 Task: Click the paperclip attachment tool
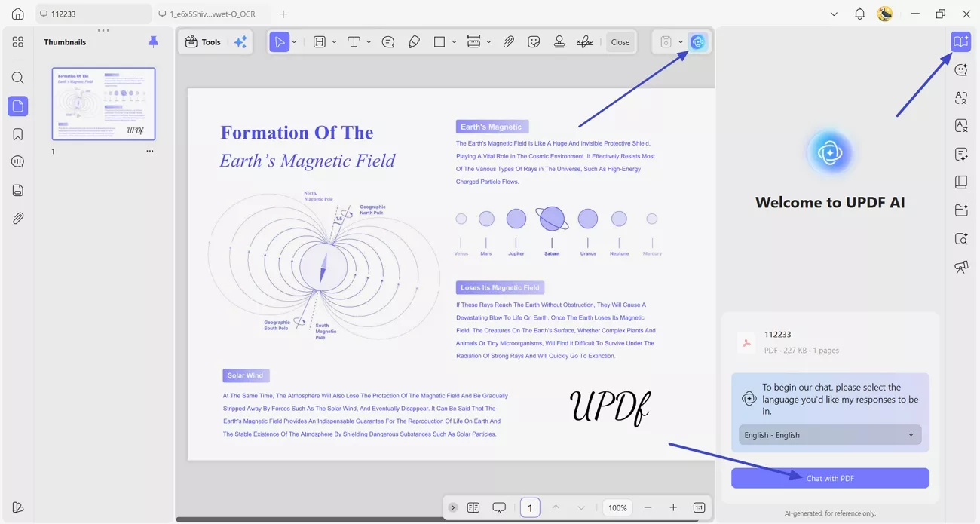[509, 42]
